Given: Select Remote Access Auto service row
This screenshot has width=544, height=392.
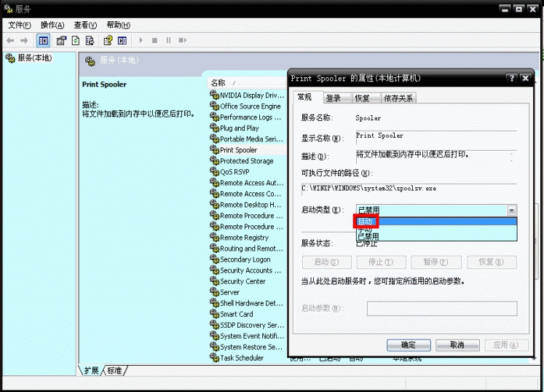Looking at the screenshot, I should tap(247, 183).
